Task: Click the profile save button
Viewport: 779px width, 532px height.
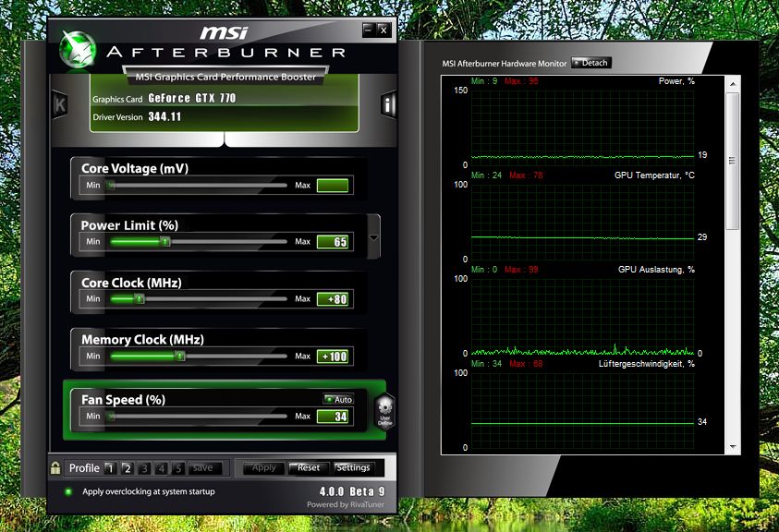Action: pos(202,468)
